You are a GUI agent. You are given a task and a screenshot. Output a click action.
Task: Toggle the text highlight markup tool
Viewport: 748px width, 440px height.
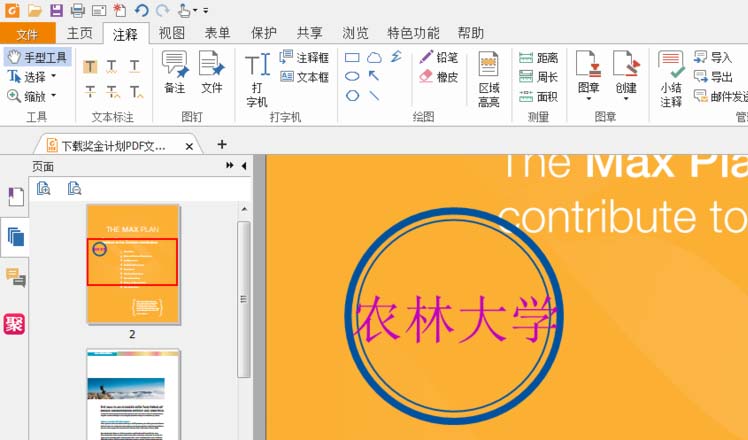(x=90, y=67)
